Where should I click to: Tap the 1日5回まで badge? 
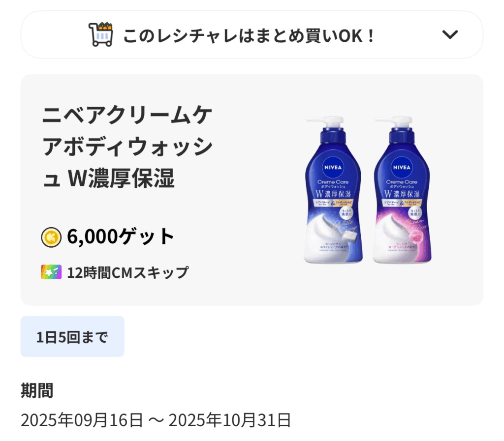click(x=72, y=336)
